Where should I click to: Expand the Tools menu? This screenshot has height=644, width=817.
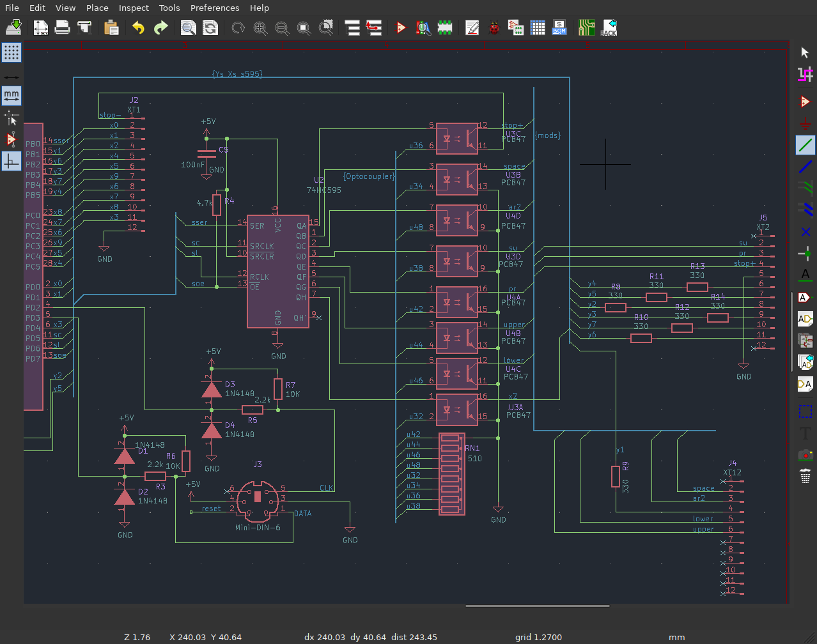click(169, 8)
